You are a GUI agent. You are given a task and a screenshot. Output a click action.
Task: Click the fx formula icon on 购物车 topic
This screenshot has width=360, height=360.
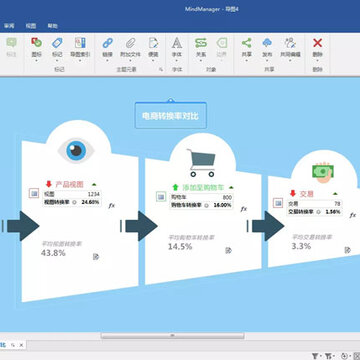tap(244, 209)
